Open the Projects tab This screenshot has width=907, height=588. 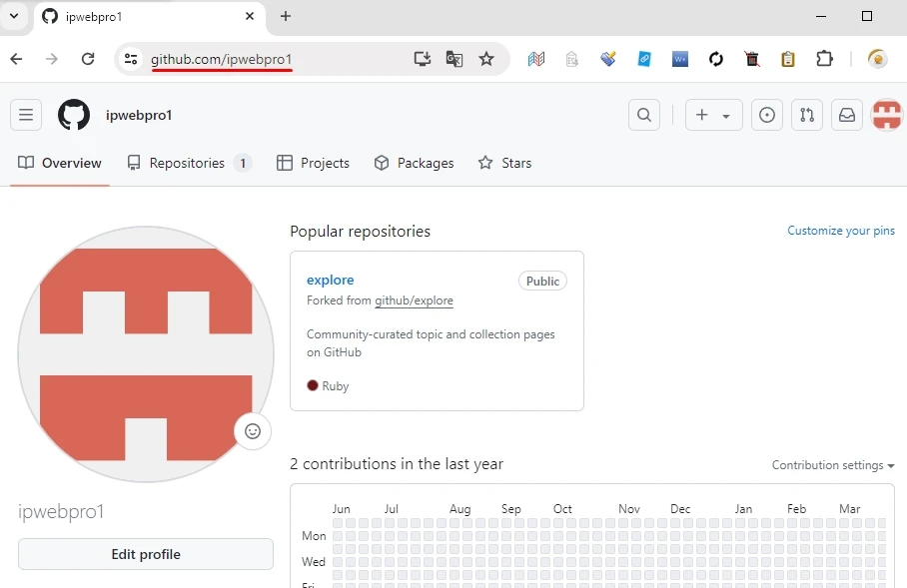pyautogui.click(x=314, y=163)
